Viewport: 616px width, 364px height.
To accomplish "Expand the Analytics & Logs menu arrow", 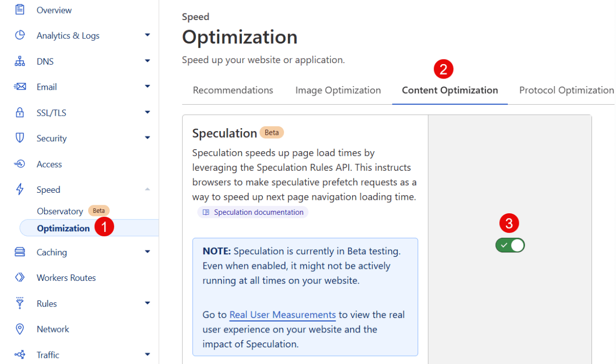I will coord(147,35).
